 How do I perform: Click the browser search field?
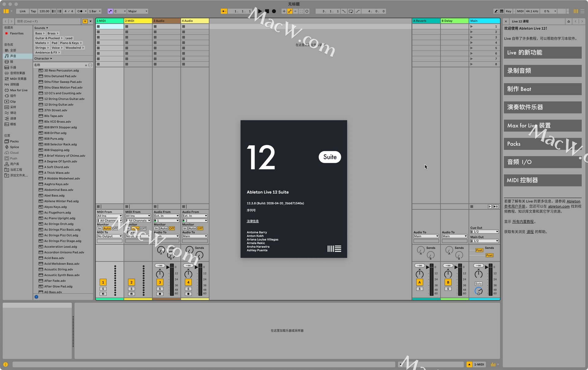48,21
